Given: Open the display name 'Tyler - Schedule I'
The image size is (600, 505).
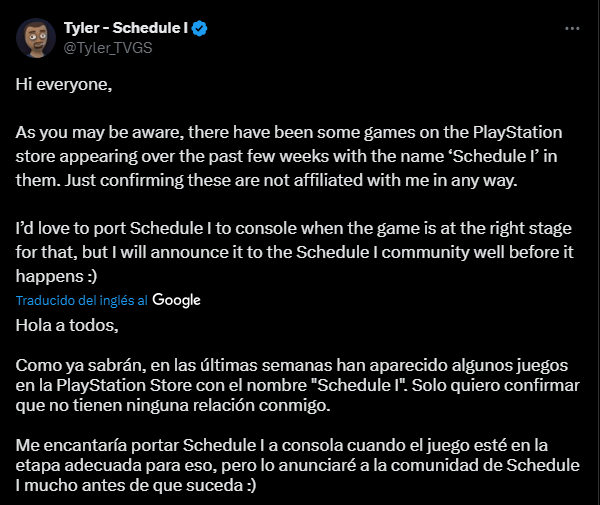Looking at the screenshot, I should 126,28.
